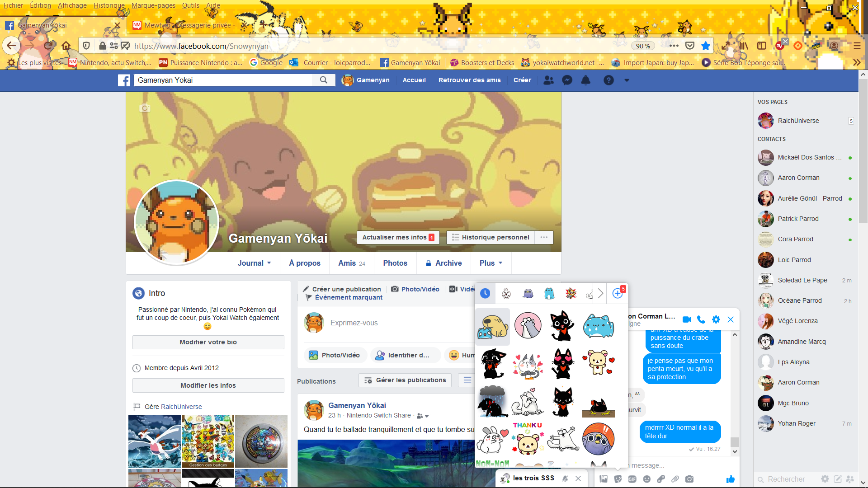Click the cover photo camera icon

pos(145,108)
